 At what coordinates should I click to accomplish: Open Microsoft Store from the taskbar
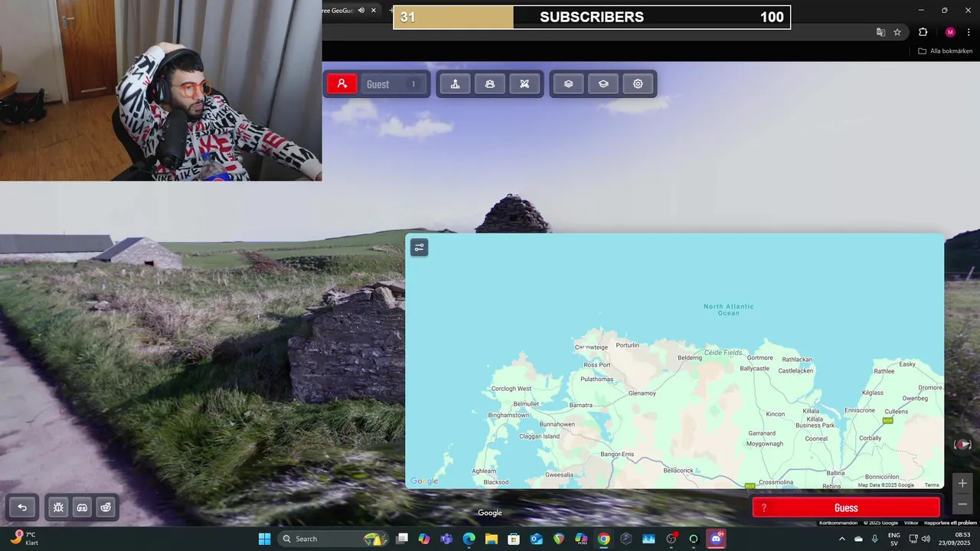pyautogui.click(x=514, y=539)
